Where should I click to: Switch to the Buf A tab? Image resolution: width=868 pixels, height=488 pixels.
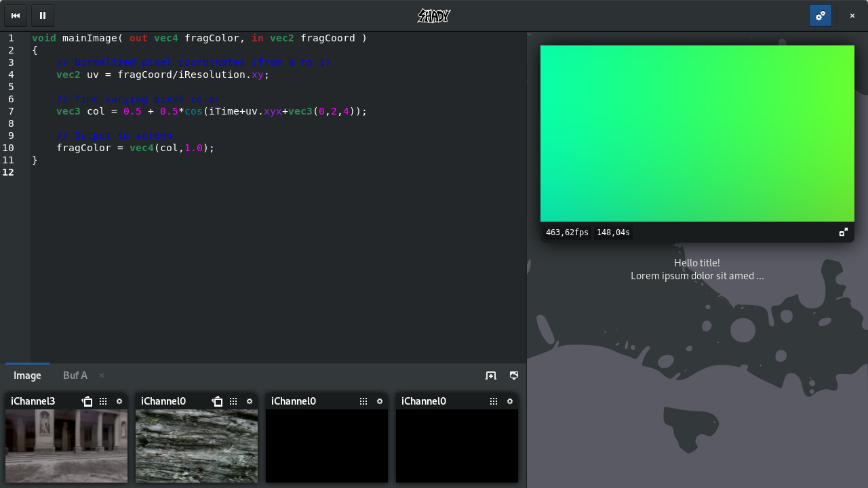click(75, 375)
